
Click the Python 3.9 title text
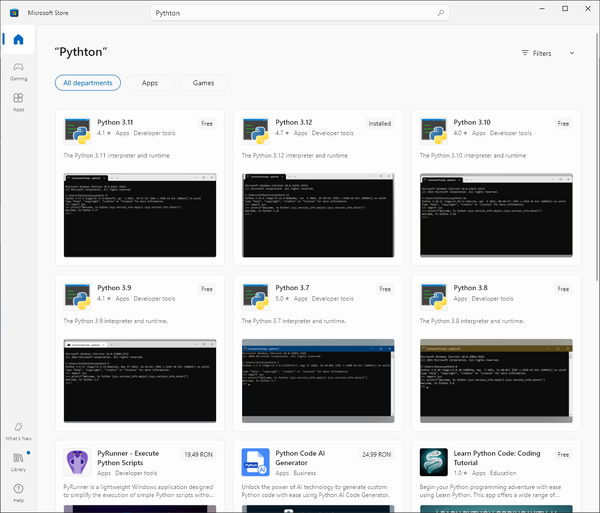point(114,288)
